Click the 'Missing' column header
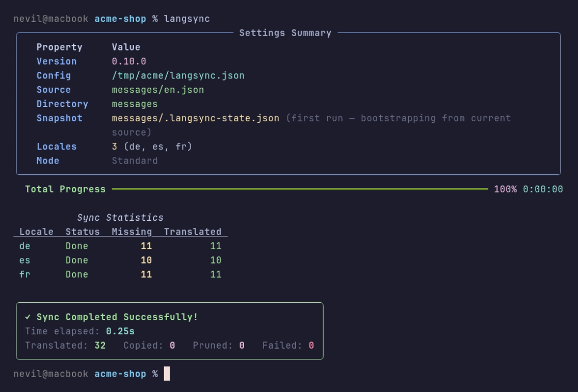This screenshot has width=578, height=392. 132,232
